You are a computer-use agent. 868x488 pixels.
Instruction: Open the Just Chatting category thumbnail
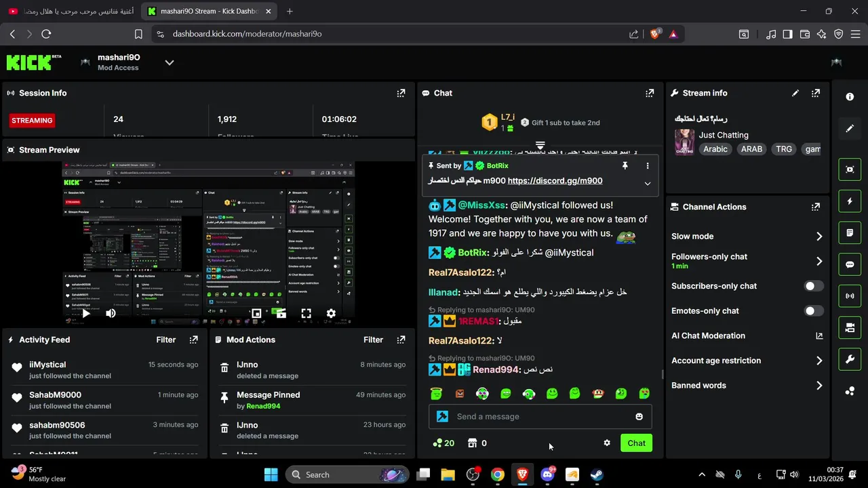point(684,142)
